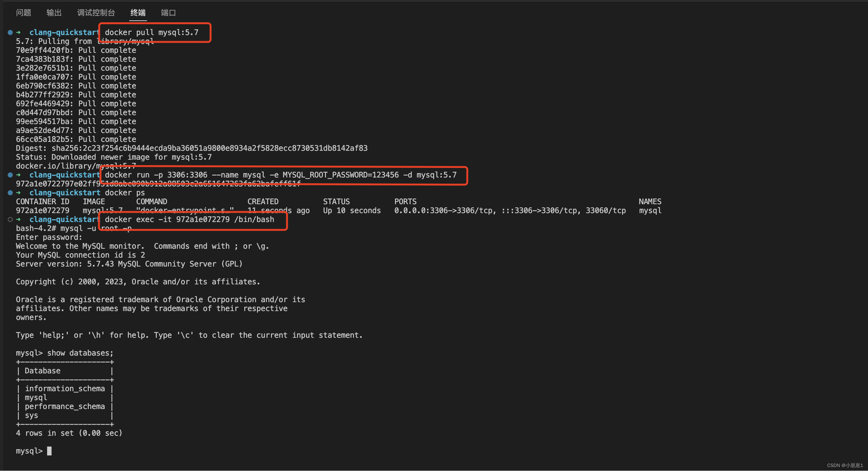Click the 'sys' database table row

tap(65, 415)
